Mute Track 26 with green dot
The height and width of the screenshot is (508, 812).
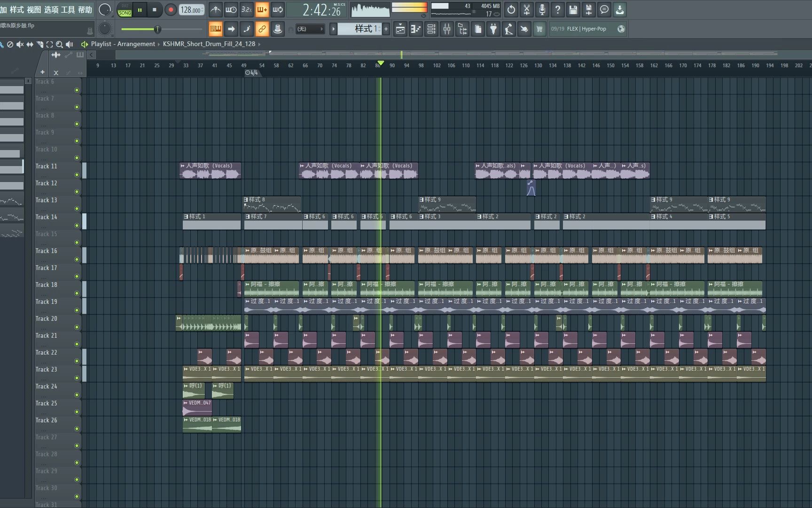point(77,429)
